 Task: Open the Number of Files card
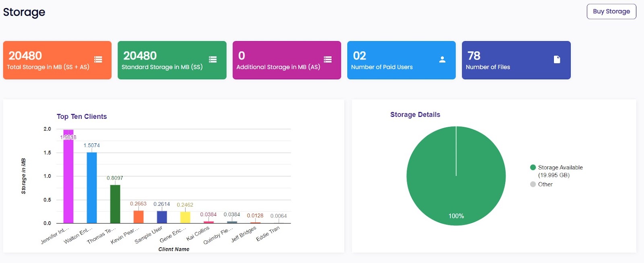click(516, 60)
